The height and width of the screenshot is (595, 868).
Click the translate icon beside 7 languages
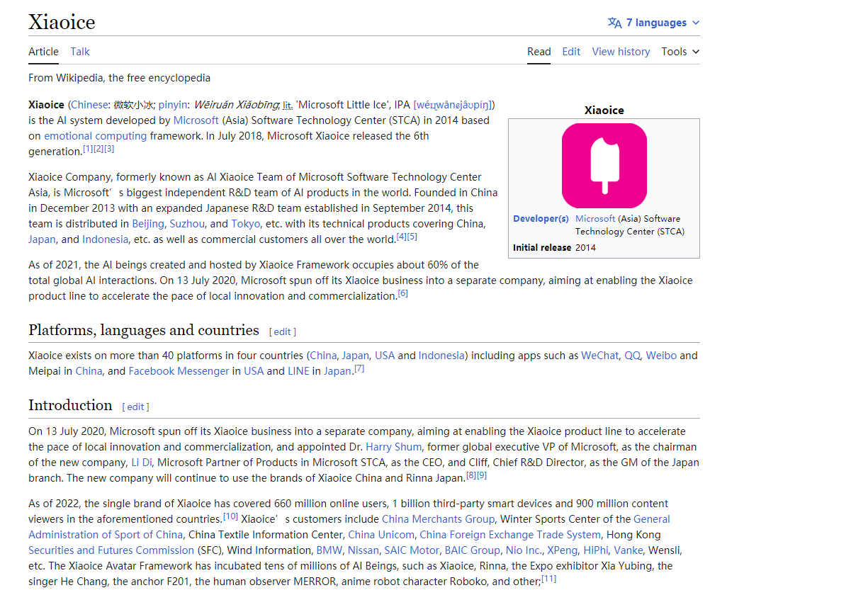point(614,23)
